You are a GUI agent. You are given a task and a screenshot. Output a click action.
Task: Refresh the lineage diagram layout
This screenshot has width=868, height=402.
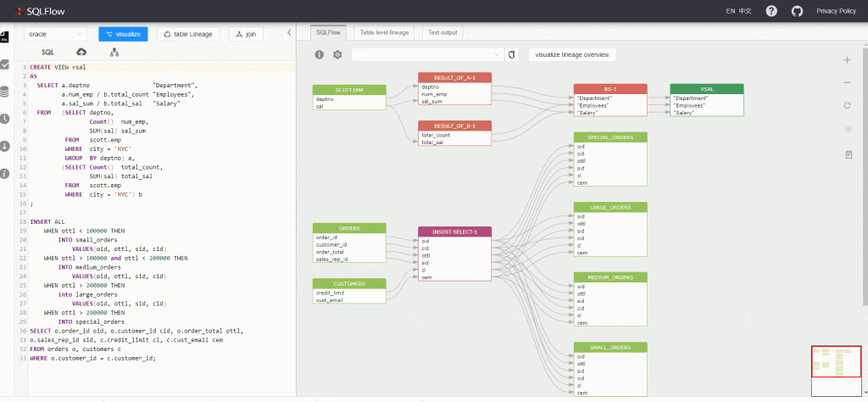[x=848, y=106]
